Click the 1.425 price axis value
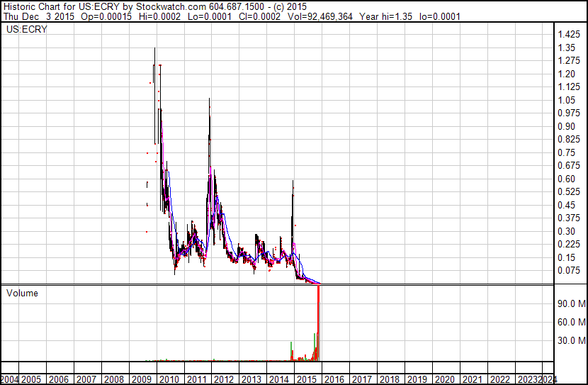The width and height of the screenshot is (588, 385). tap(569, 35)
